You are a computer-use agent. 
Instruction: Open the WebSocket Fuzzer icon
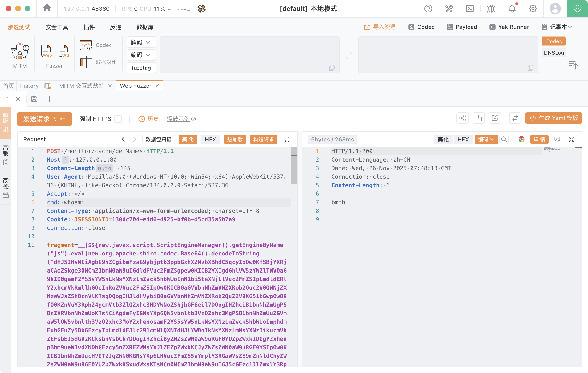pos(63,51)
